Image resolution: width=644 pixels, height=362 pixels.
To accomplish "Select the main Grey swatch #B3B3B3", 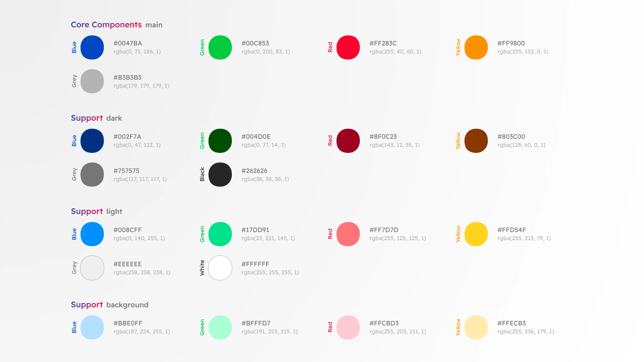I will tap(92, 81).
